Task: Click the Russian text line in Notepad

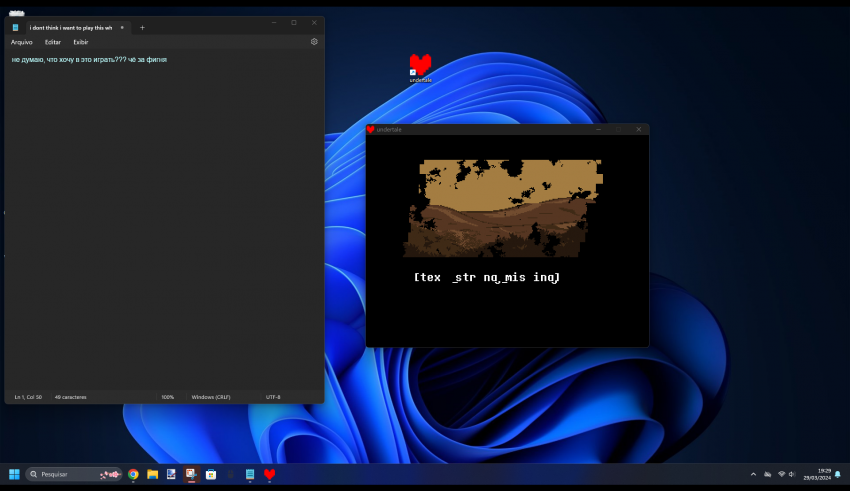Action: tap(89, 60)
